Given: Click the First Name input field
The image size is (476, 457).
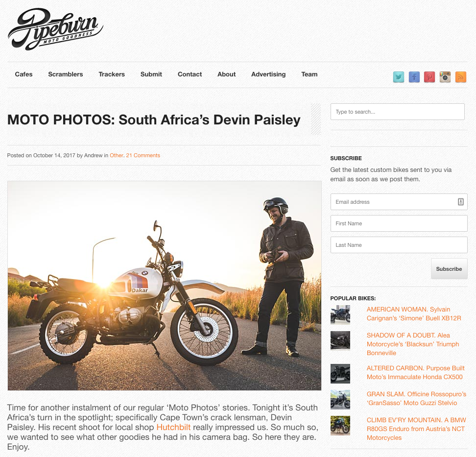Looking at the screenshot, I should [x=399, y=223].
